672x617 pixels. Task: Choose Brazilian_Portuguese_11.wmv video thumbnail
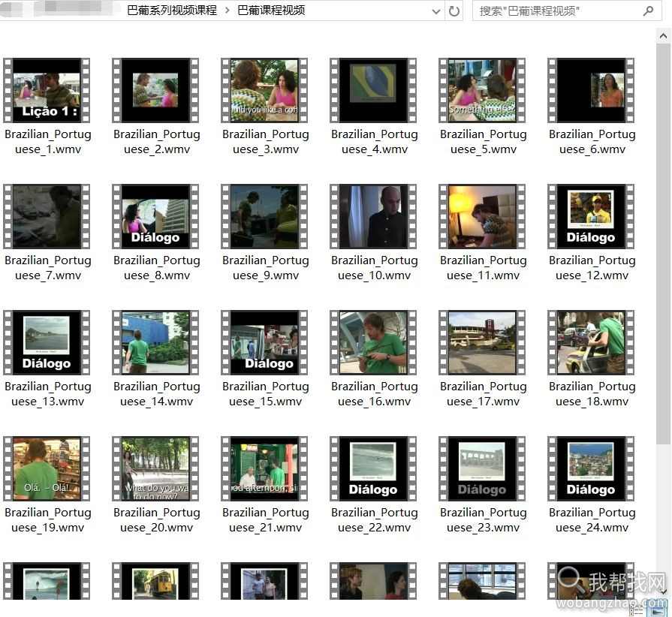pyautogui.click(x=482, y=216)
